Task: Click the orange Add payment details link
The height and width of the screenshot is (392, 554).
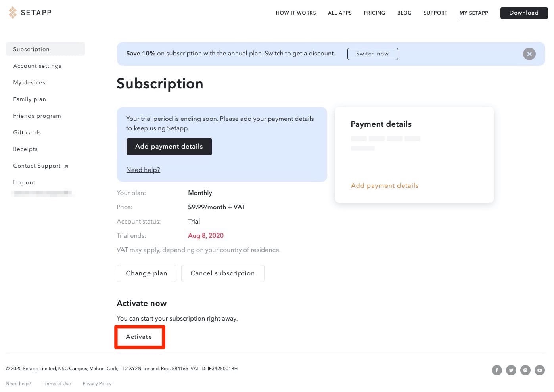Action: point(384,185)
